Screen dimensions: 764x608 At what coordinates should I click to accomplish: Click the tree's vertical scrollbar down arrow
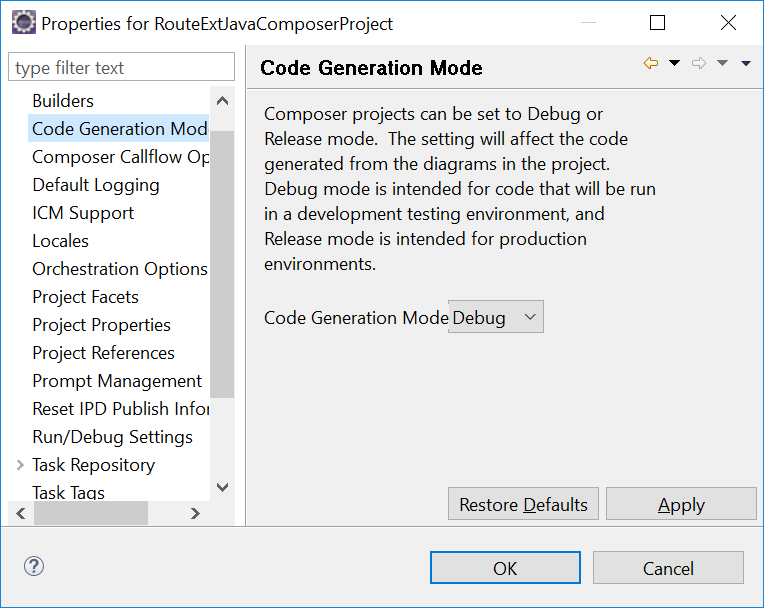coord(222,488)
